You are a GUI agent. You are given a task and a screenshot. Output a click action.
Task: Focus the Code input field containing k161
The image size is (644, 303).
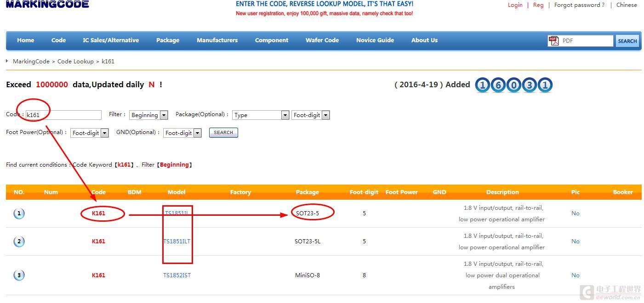[x=63, y=115]
